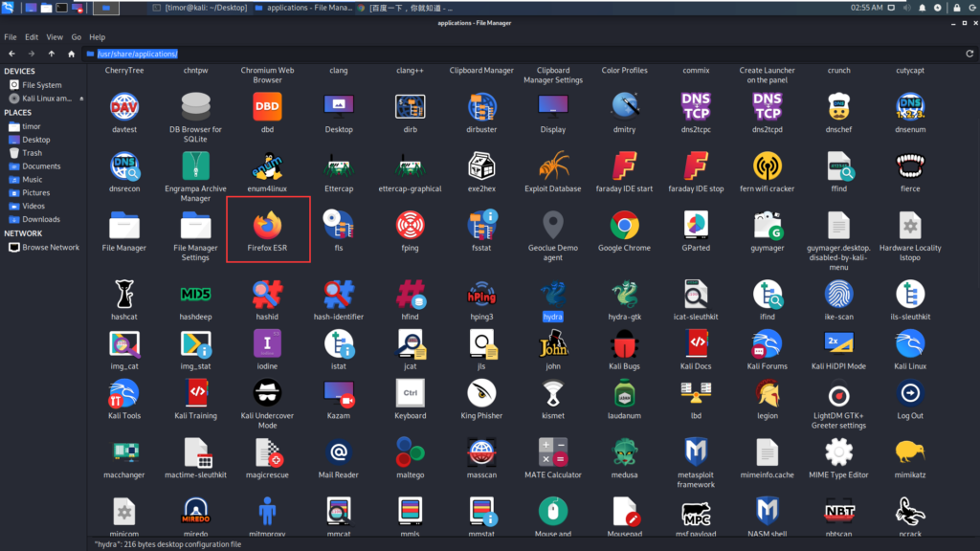Click the DB Browser for SQLite icon
This screenshot has height=551, width=980.
click(195, 107)
